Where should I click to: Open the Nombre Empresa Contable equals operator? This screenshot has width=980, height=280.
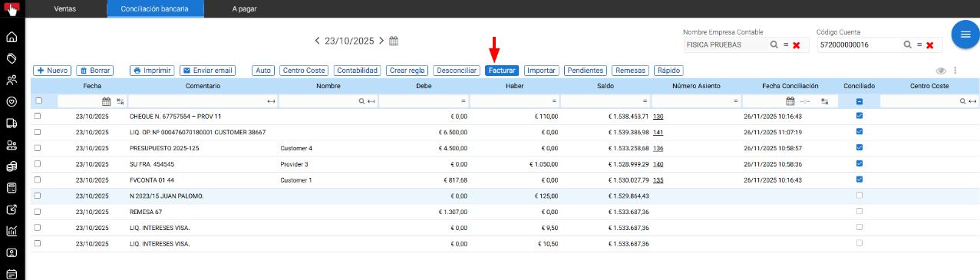[x=786, y=45]
